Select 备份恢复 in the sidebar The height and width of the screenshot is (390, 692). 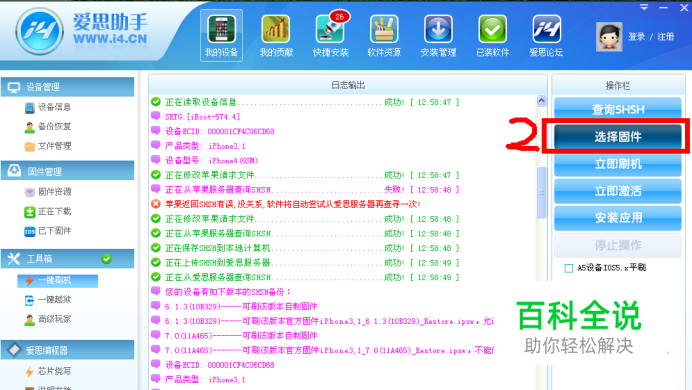click(x=48, y=127)
